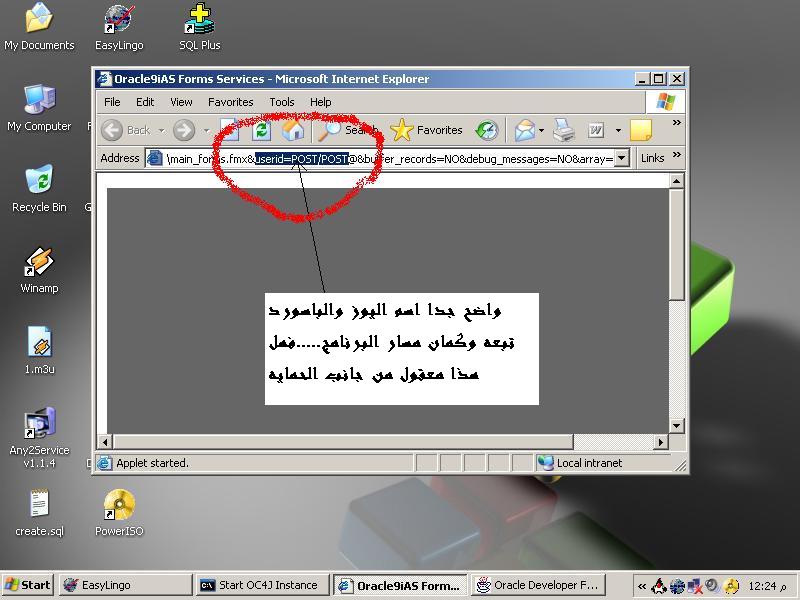Open the Winamp desktop shortcut
The height and width of the screenshot is (600, 800).
[39, 263]
